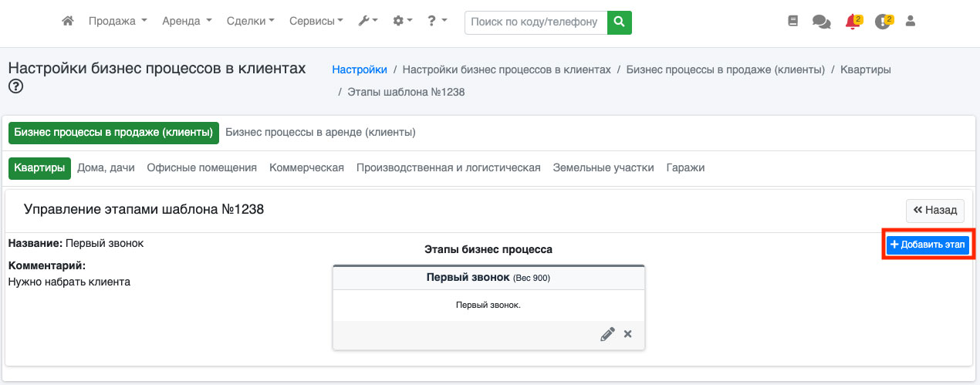Screen dimensions: 980x385
Task: Expand the Аренда dropdown menu
Action: click(187, 22)
